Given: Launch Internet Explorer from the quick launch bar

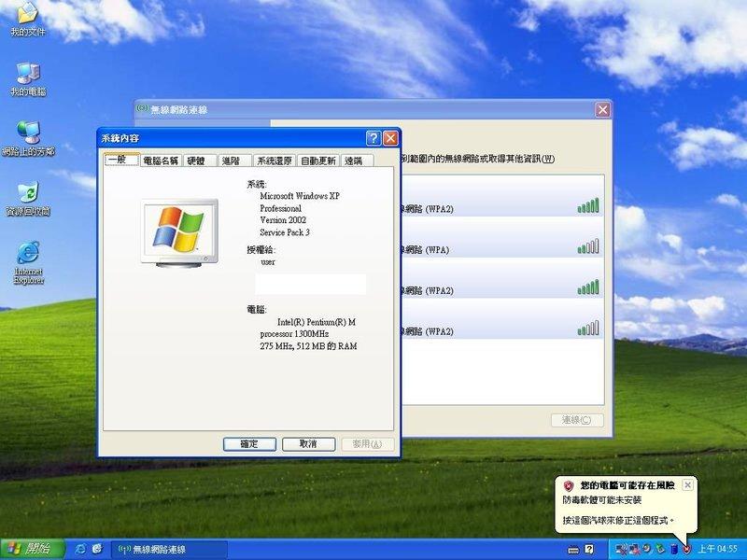Looking at the screenshot, I should [80, 549].
